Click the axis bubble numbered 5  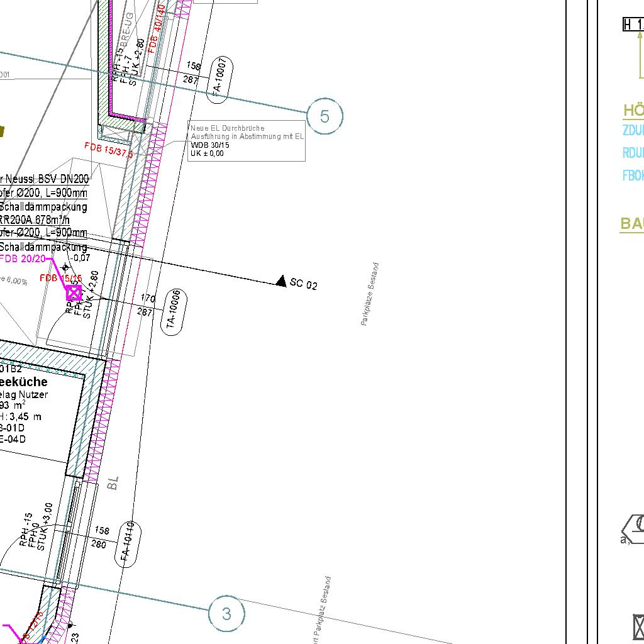[x=325, y=116]
